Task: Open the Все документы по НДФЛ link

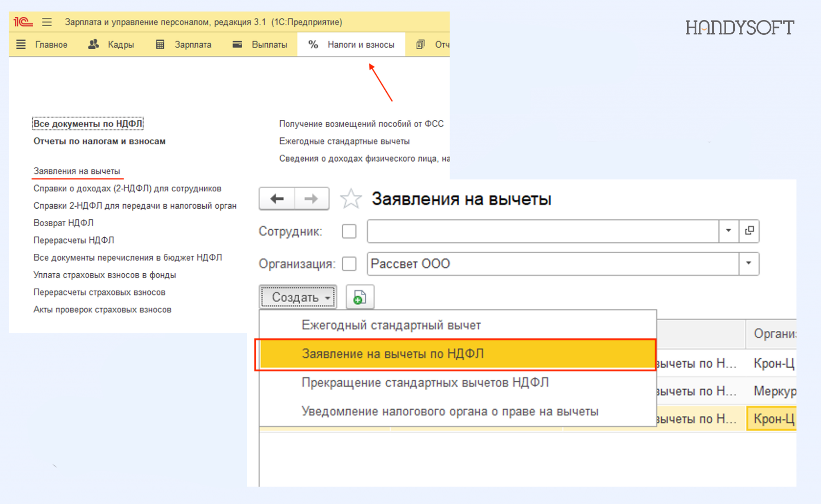Action: point(88,124)
